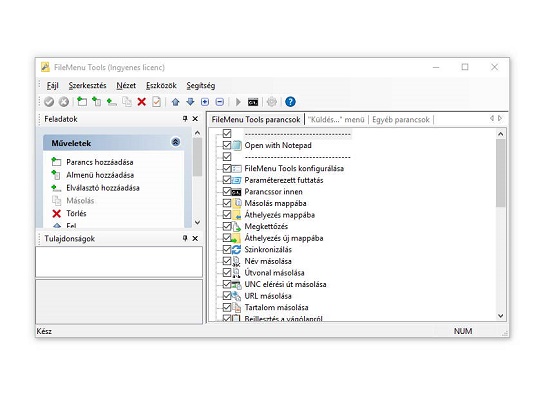
Task: Click the check-all document toolbar icon
Action: tap(156, 102)
